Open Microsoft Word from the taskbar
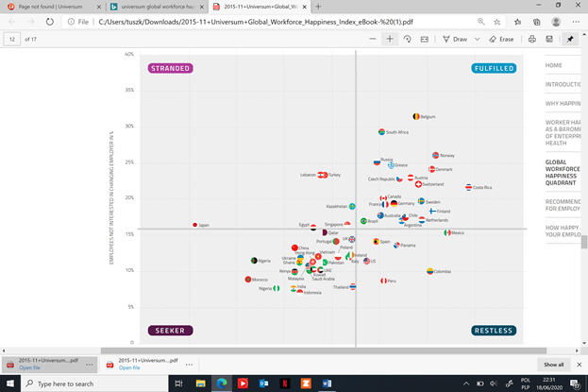Image resolution: width=588 pixels, height=392 pixels. 328,383
